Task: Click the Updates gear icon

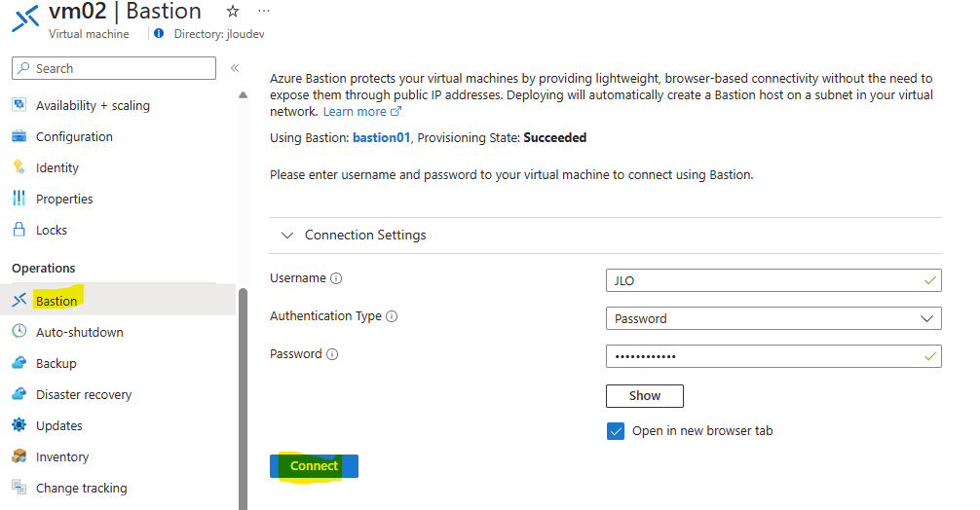Action: point(19,425)
